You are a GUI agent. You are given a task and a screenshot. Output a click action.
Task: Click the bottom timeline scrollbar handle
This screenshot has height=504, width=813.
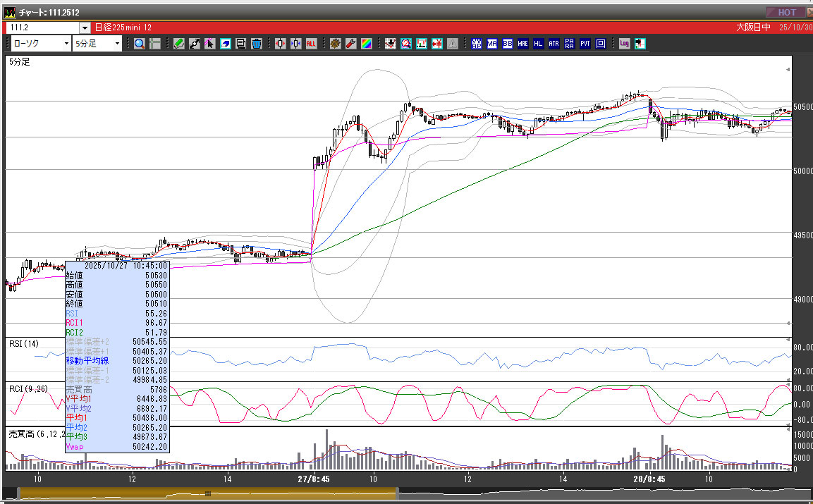(x=207, y=493)
